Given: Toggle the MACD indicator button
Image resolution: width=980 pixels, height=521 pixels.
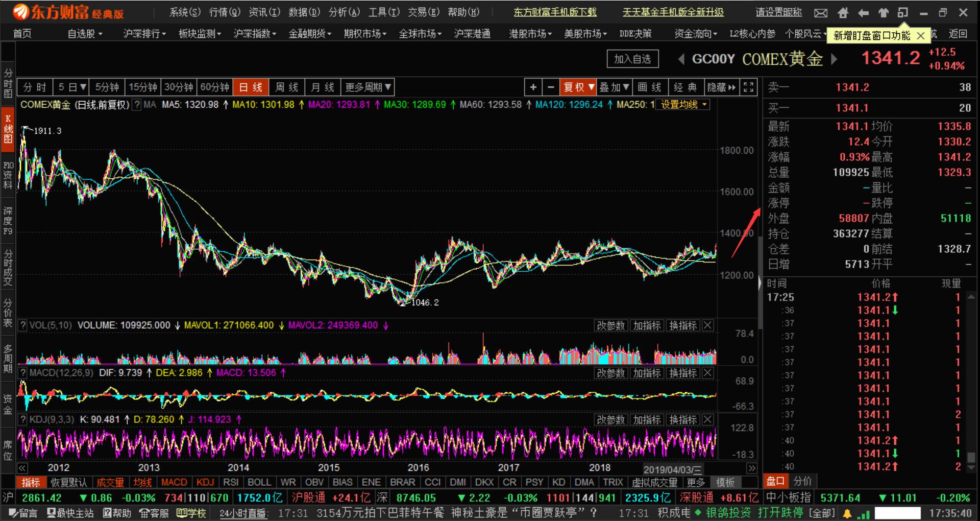Looking at the screenshot, I should 174,482.
